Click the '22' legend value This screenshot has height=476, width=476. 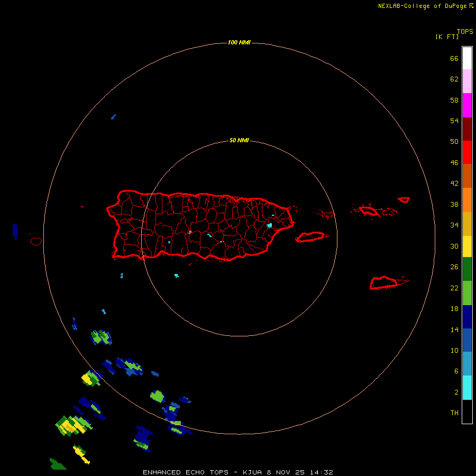[454, 288]
